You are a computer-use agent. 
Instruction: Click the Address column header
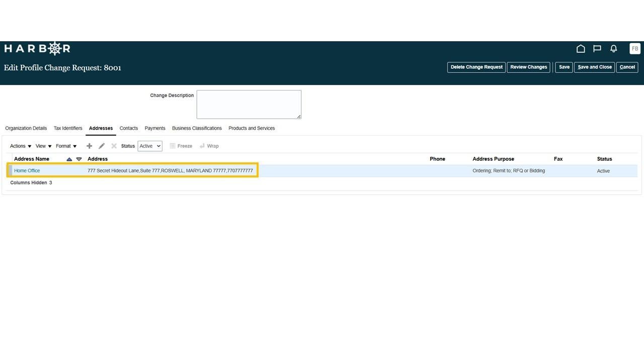(98, 159)
